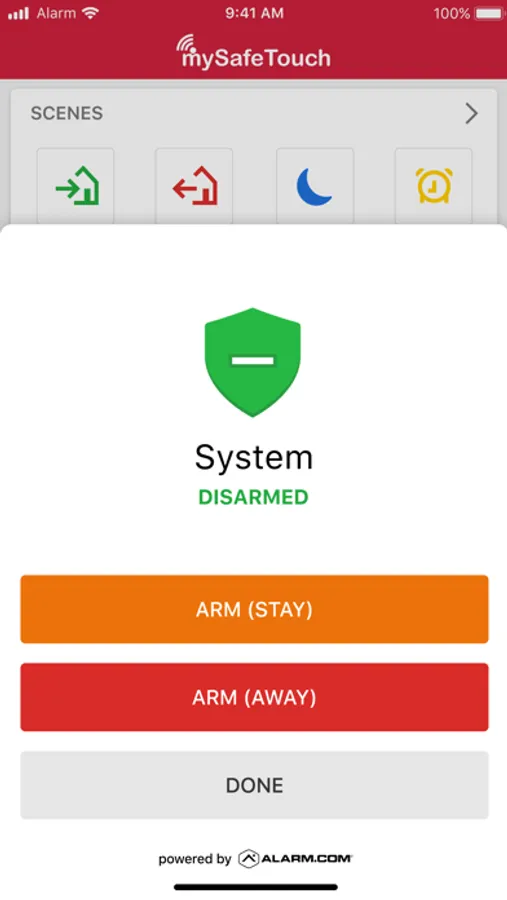The image size is (507, 900).
Task: Tap the Wi-Fi status icon
Action: point(91,13)
